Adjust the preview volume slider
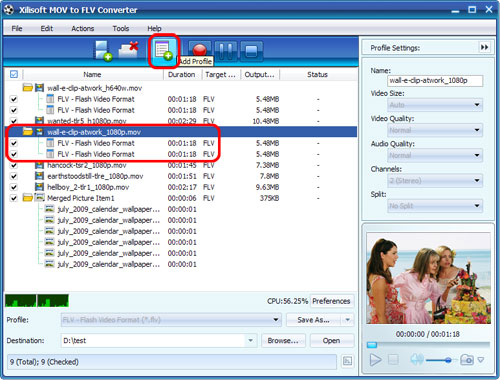Screen dimensions: 500x380 coord(449,360)
